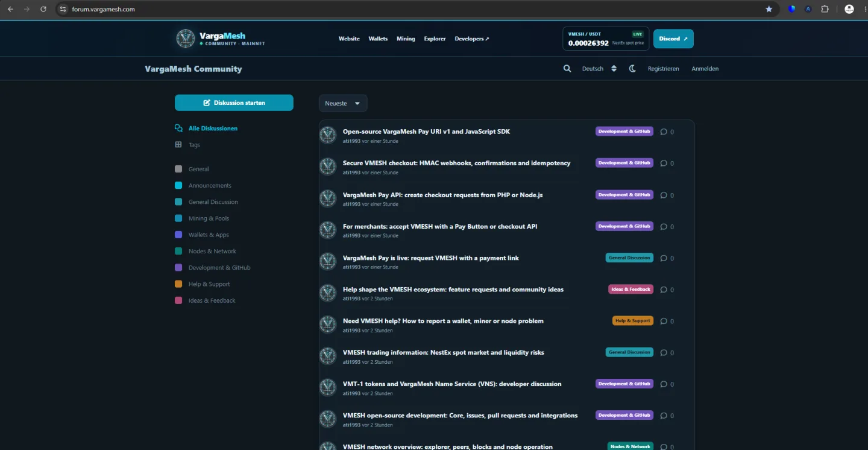
Task: Open the Developers external nav link
Action: (x=472, y=39)
